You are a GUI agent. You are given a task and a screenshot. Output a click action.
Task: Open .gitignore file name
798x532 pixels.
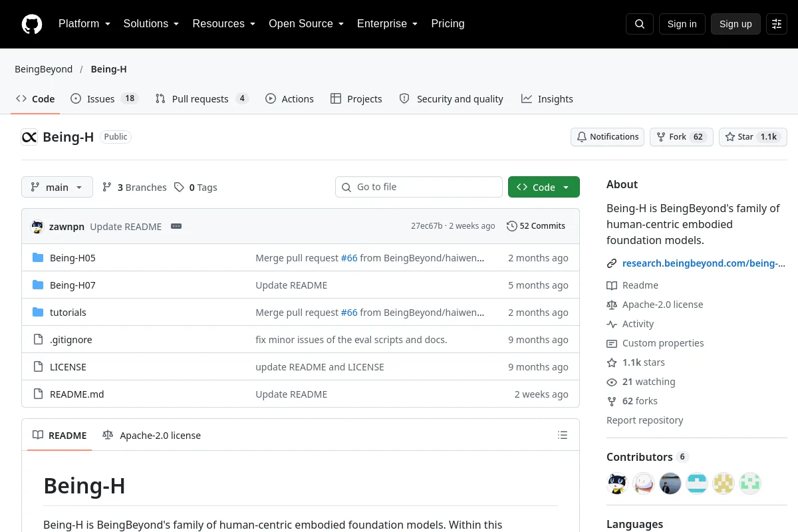71,340
